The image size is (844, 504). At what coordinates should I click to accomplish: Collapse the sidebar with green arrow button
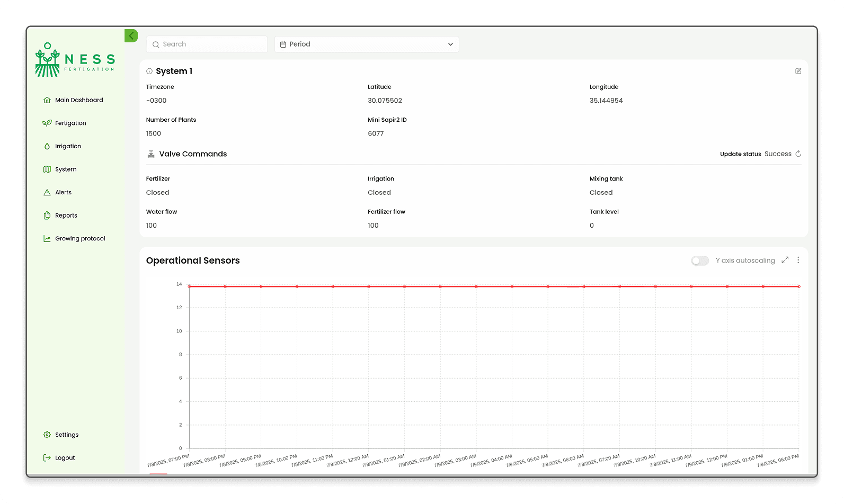tap(131, 36)
